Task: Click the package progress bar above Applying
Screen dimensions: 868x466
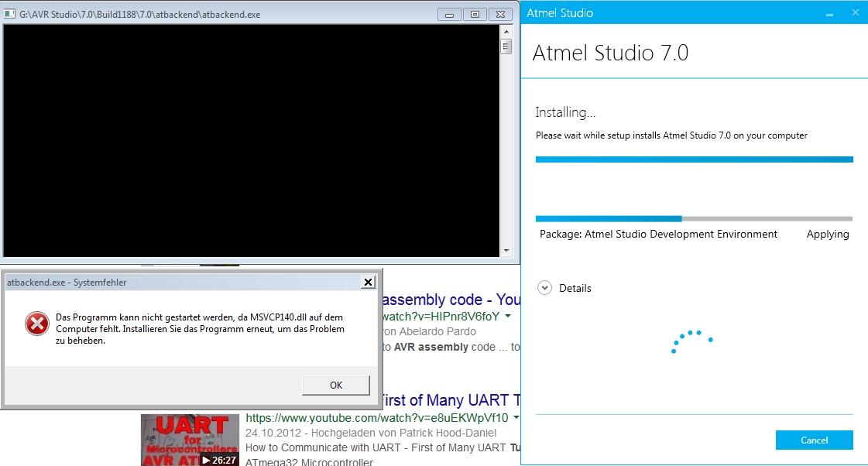Action: click(695, 218)
